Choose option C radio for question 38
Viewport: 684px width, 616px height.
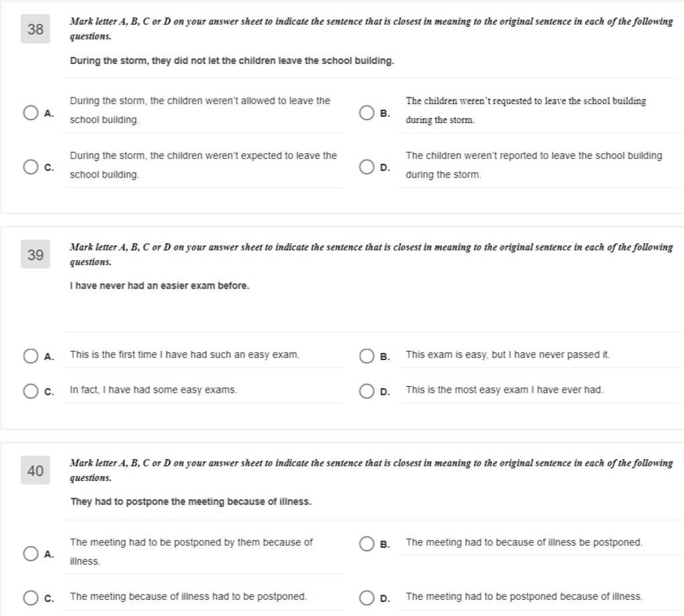[x=31, y=166]
